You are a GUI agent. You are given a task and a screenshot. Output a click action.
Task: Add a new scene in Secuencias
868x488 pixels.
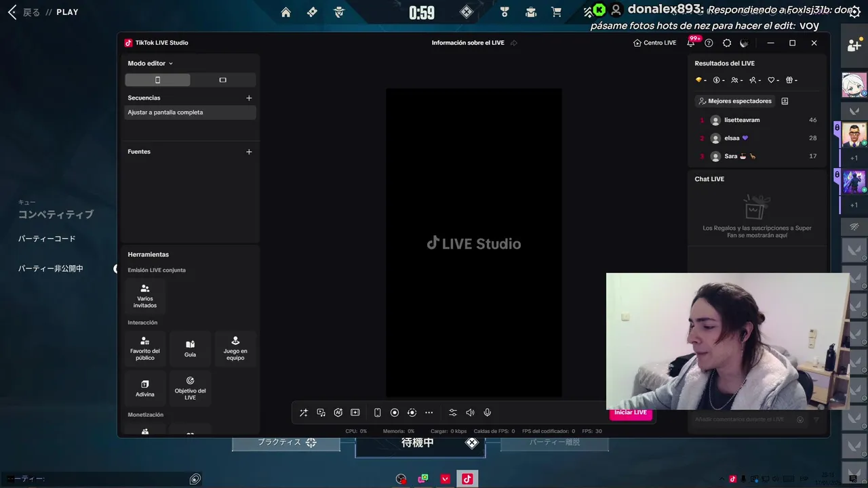pyautogui.click(x=249, y=98)
